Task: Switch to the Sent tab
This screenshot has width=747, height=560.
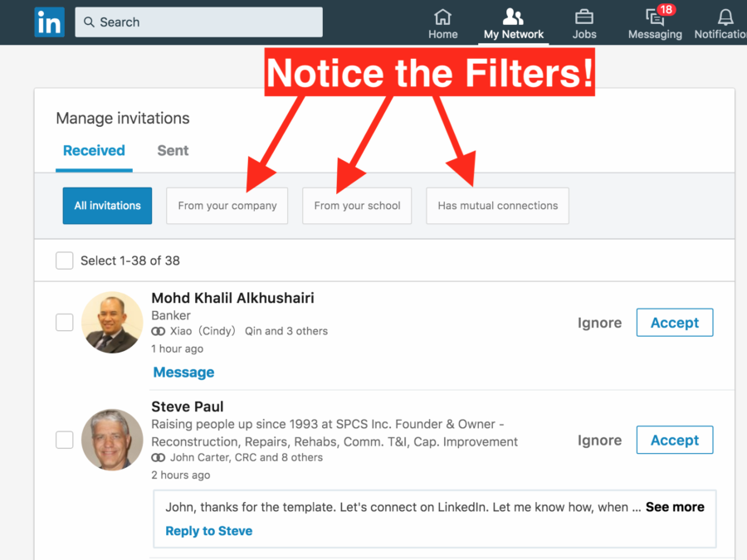Action: pos(173,150)
